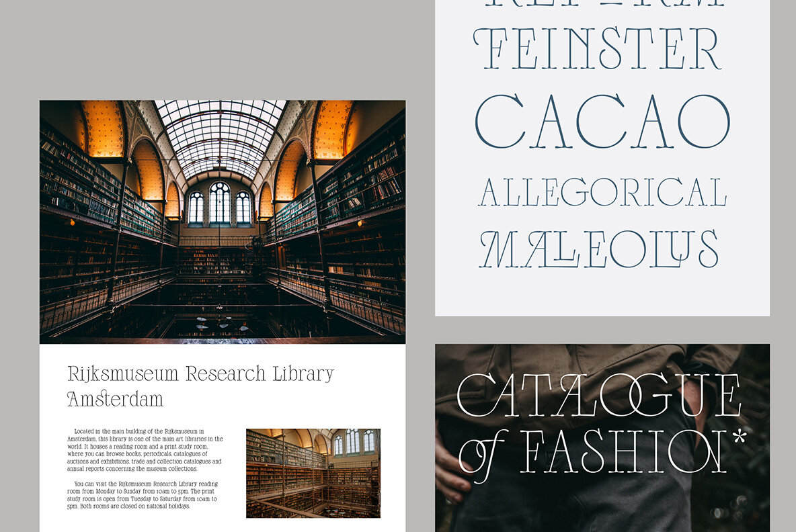796x532 pixels.
Task: Click the 'MALEOLUS' decorative text
Action: pyautogui.click(x=598, y=249)
